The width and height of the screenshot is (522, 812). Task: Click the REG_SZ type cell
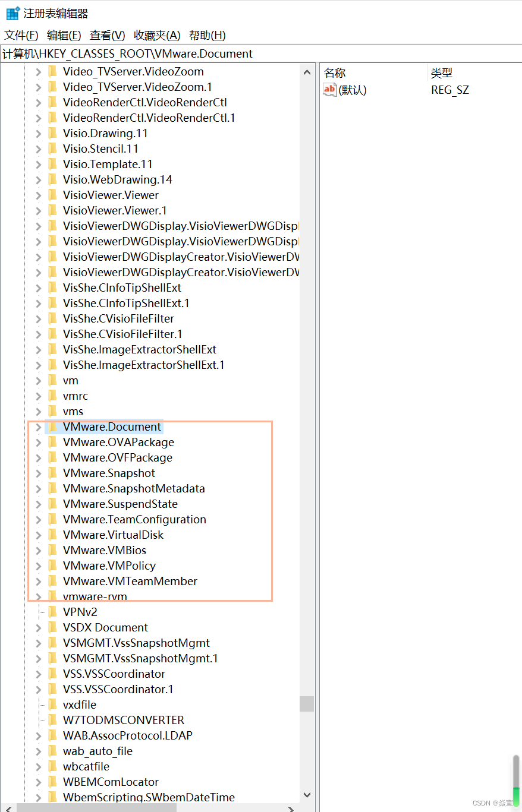tap(450, 90)
